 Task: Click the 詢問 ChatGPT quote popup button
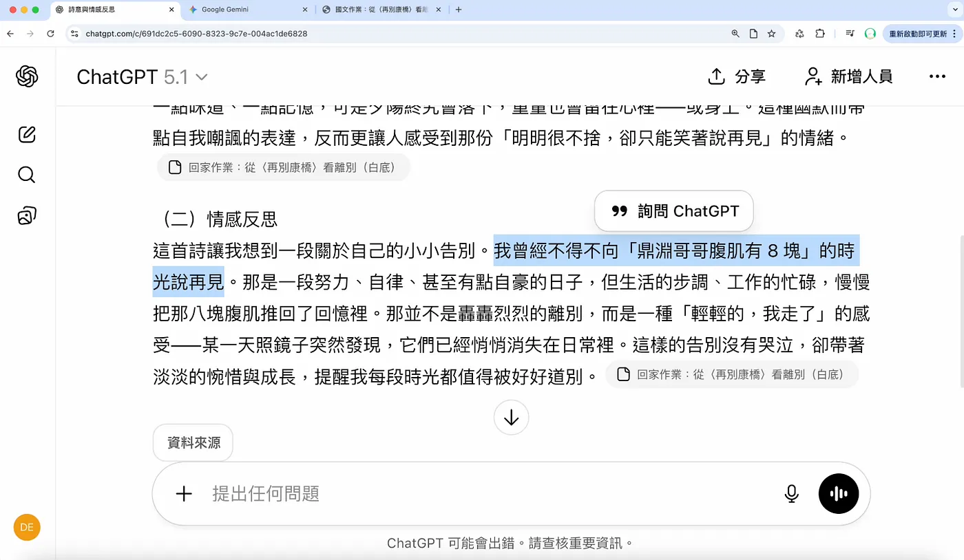point(674,211)
